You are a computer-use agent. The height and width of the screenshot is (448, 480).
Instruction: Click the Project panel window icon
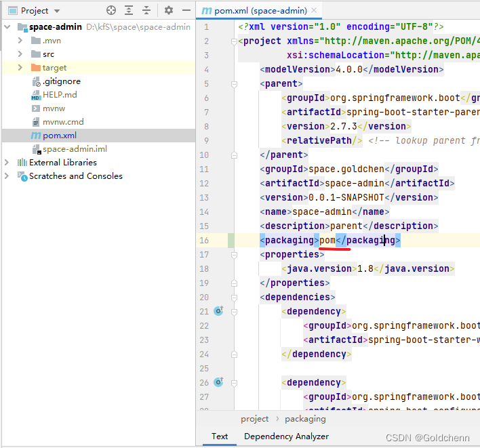coord(13,11)
